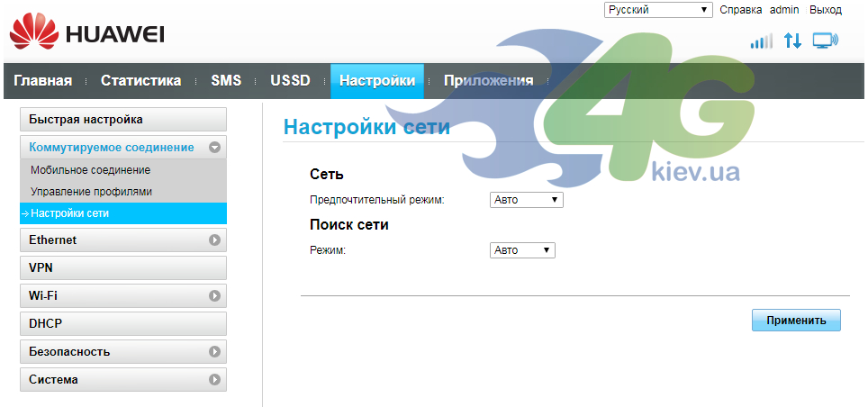This screenshot has width=868, height=407.
Task: Select Мобильное соединение in sidebar
Action: [x=90, y=170]
